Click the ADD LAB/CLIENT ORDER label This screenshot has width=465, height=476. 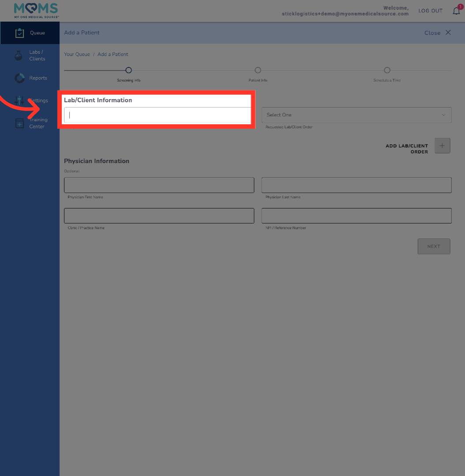tap(407, 149)
